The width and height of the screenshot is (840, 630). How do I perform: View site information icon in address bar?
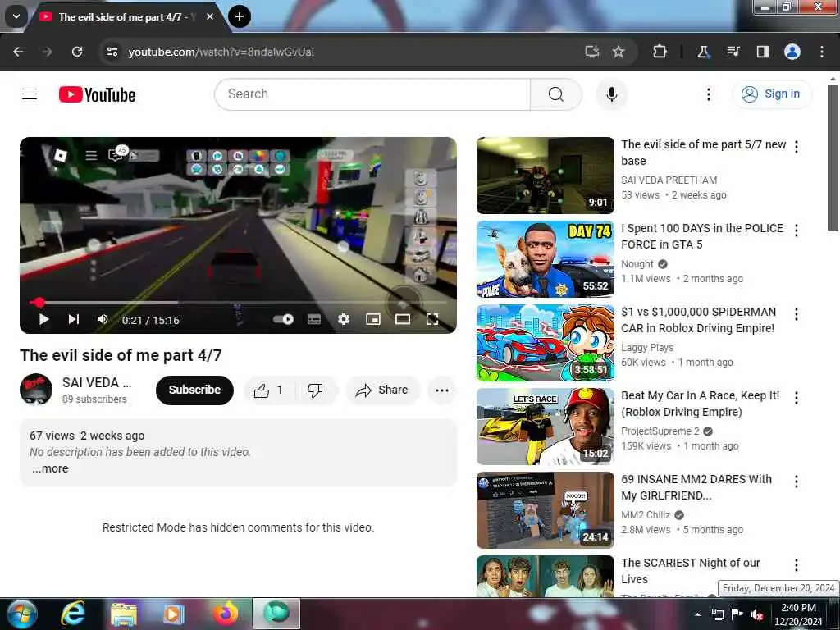click(112, 52)
